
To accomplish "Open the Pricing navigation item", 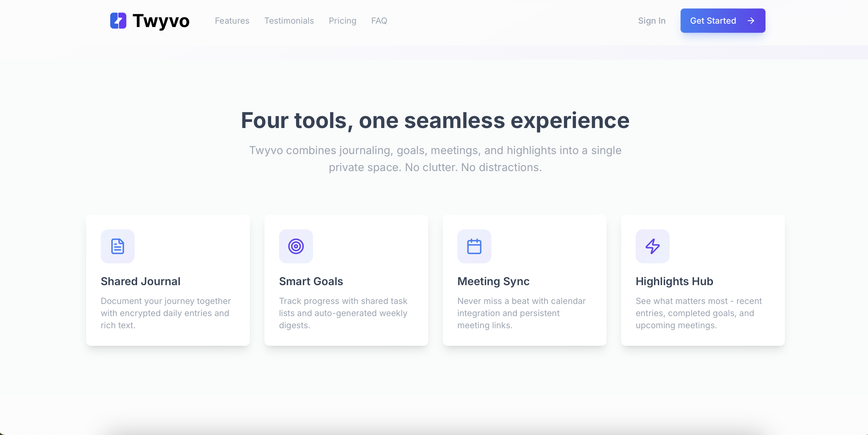I will 342,21.
